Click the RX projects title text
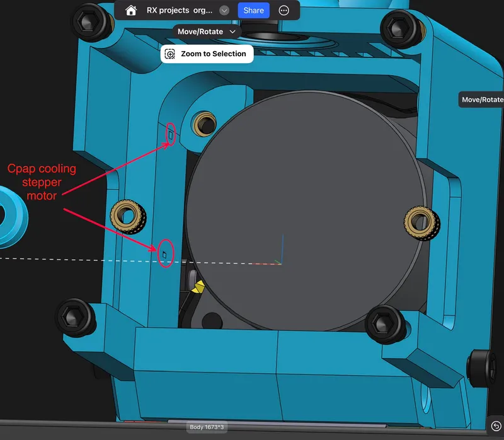Screen dimensions: 504x440 click(180, 10)
